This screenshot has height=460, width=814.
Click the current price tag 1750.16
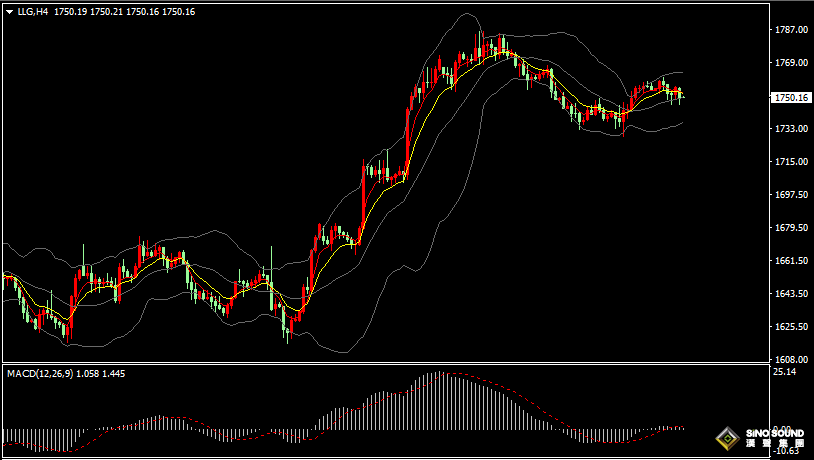792,97
